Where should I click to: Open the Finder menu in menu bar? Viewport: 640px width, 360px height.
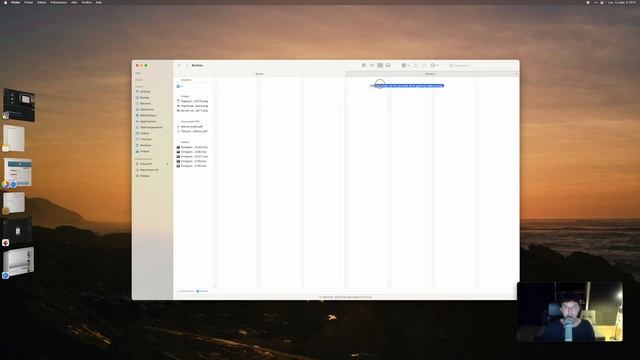[16, 2]
